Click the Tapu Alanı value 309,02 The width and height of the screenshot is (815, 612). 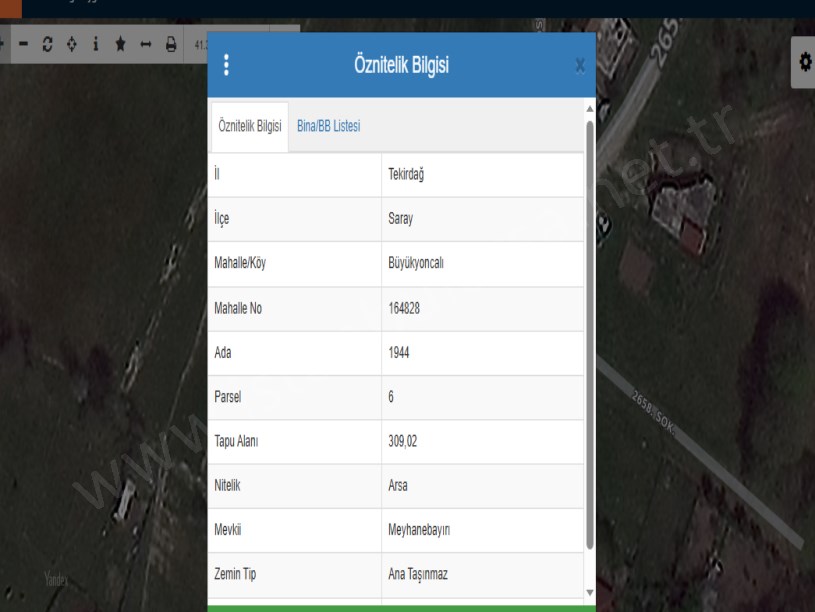click(482, 442)
